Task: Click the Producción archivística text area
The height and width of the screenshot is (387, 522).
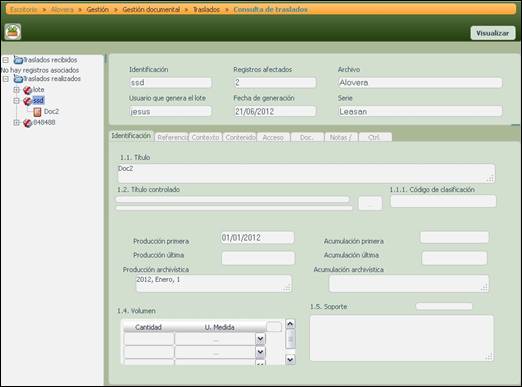Action: 214,284
